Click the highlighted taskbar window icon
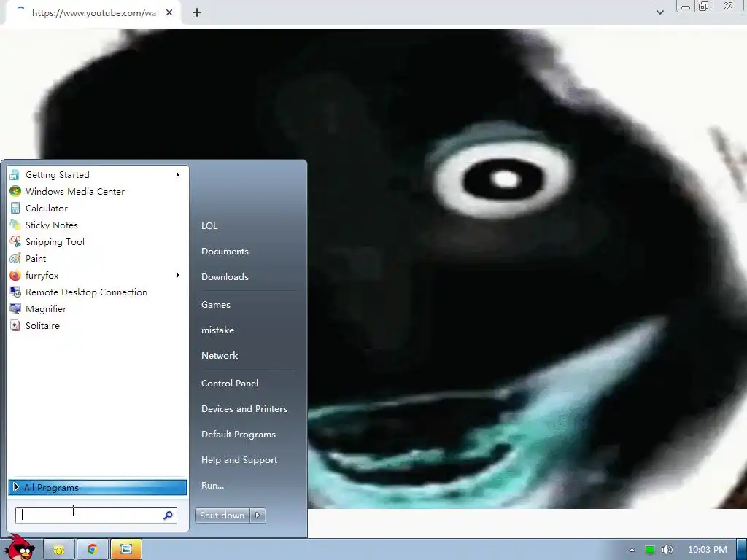The image size is (747, 560). point(125,550)
